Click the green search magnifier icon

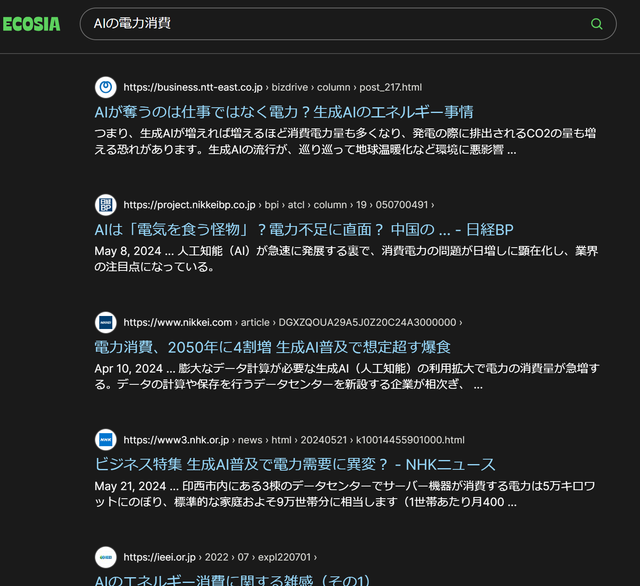[x=596, y=24]
